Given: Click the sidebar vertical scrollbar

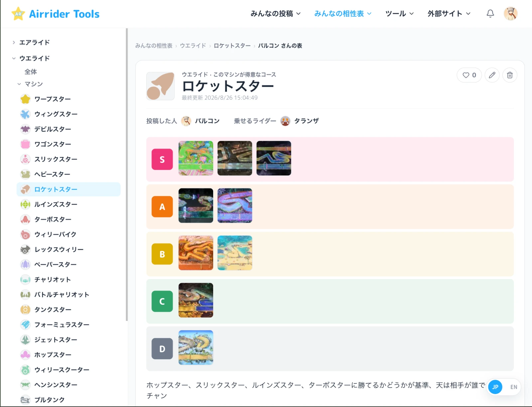Looking at the screenshot, I should click(127, 175).
